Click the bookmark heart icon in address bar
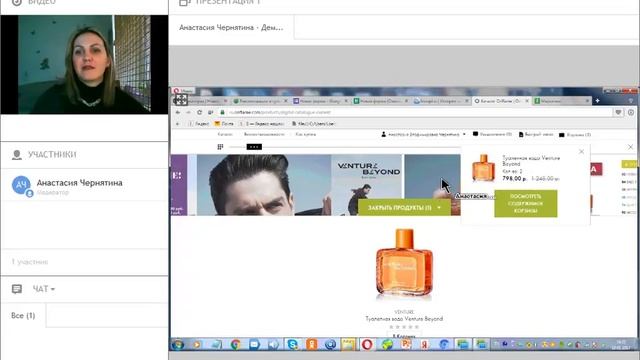 pos(618,112)
